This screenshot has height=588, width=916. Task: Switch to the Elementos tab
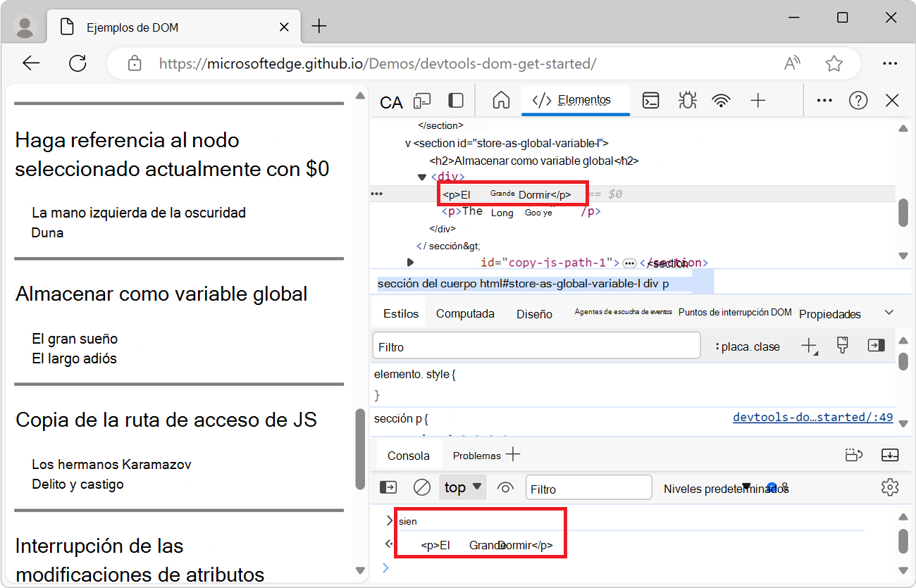pos(575,100)
